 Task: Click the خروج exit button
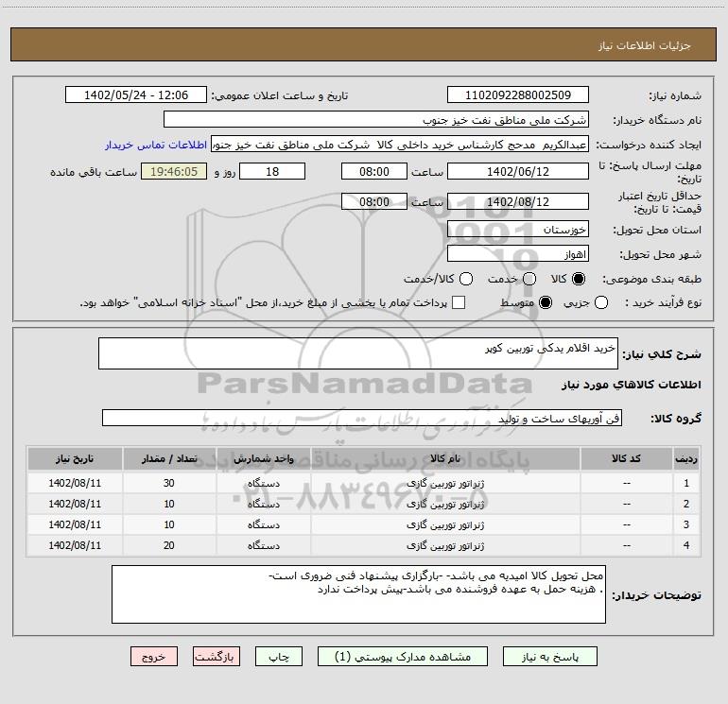[154, 657]
